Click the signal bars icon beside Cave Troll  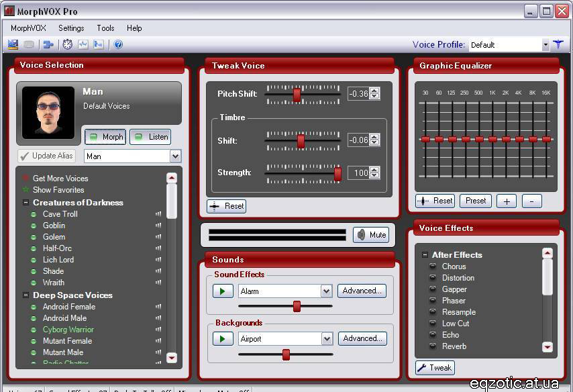(158, 214)
